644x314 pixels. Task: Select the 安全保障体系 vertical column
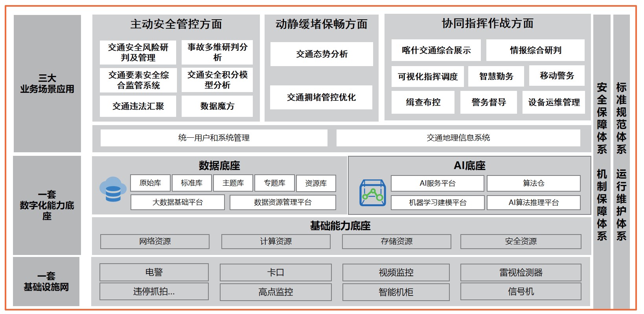[602, 118]
